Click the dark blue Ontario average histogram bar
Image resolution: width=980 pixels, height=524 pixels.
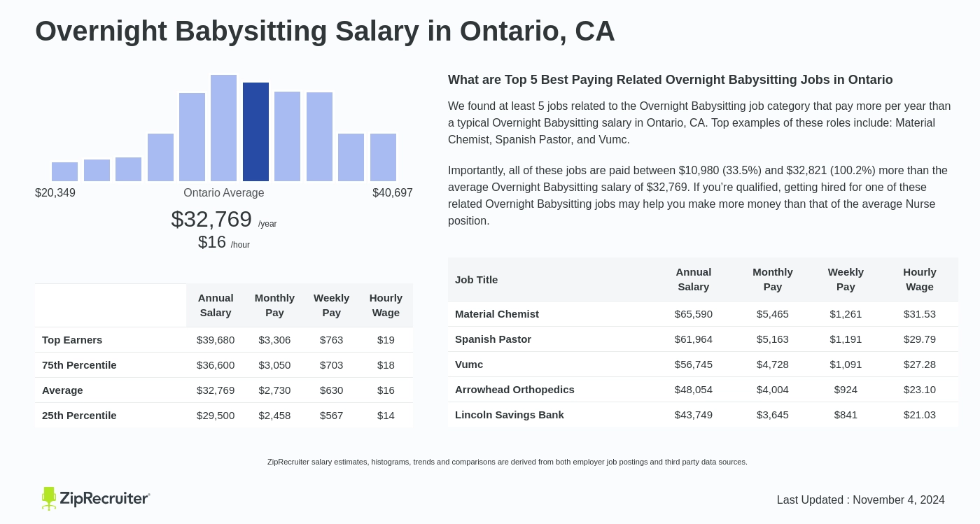255,132
